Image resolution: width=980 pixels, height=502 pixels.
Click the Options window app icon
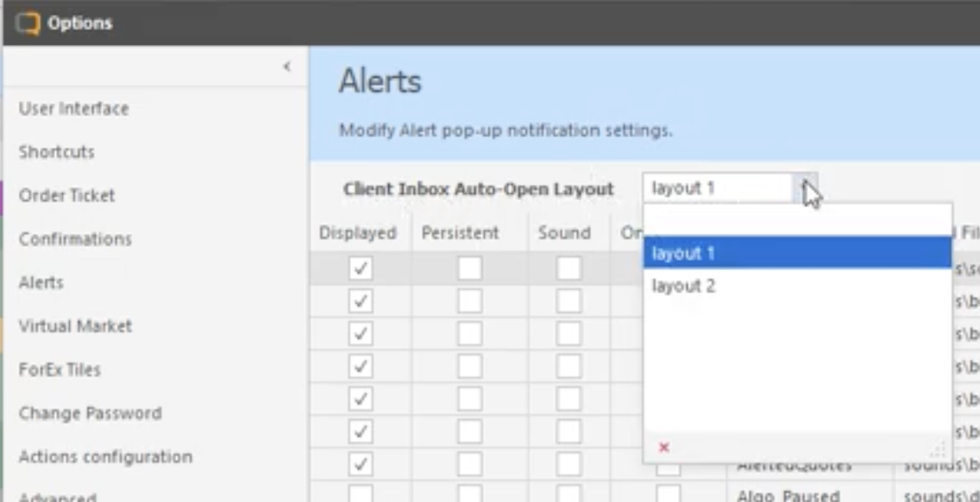[x=28, y=23]
